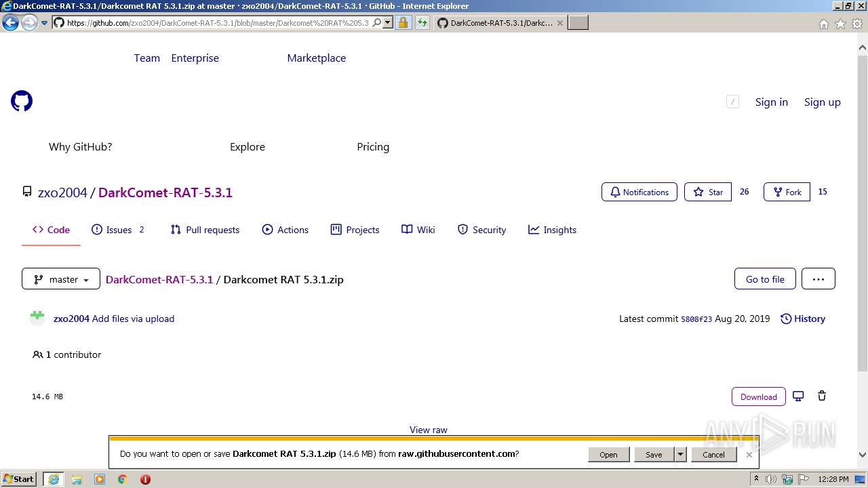Open the History link

(x=803, y=319)
